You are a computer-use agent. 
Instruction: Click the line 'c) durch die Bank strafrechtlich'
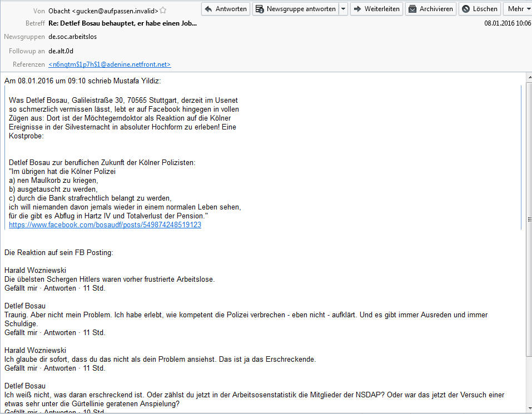[x=90, y=198]
